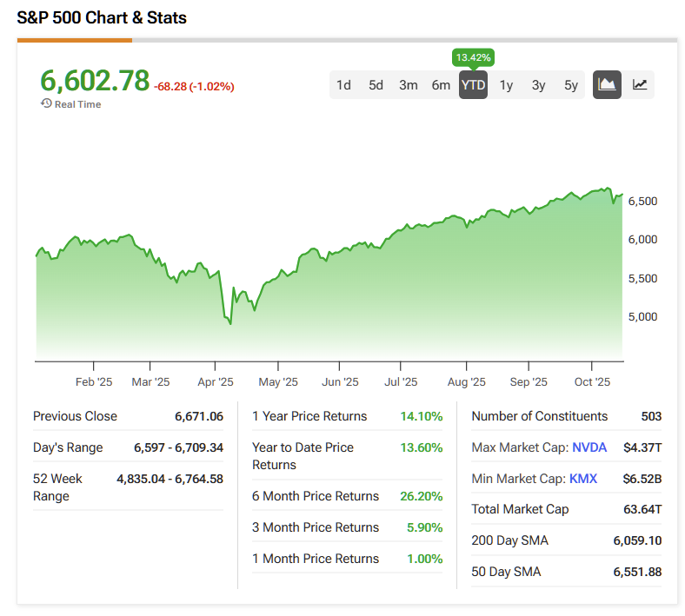
Task: Select the 1d time range
Action: pyautogui.click(x=343, y=85)
